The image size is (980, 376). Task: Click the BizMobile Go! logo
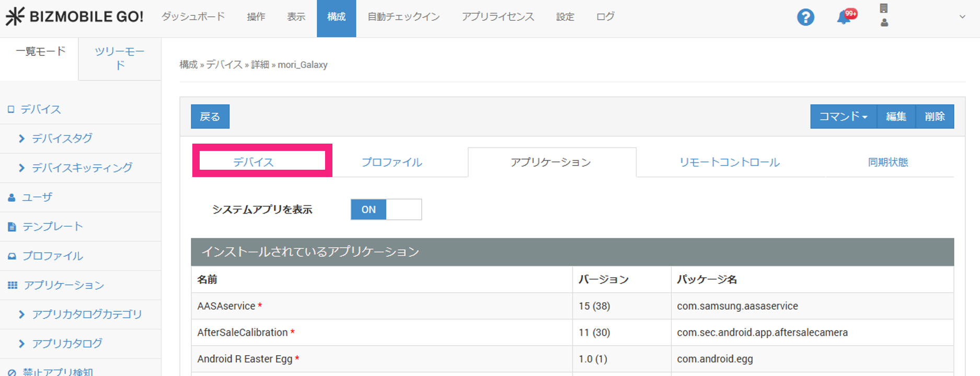[74, 17]
